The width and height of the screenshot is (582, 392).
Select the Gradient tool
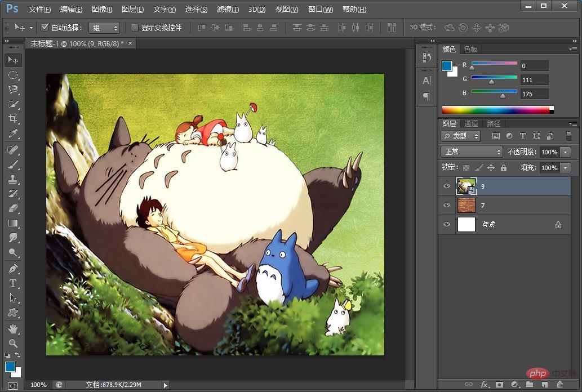click(13, 223)
